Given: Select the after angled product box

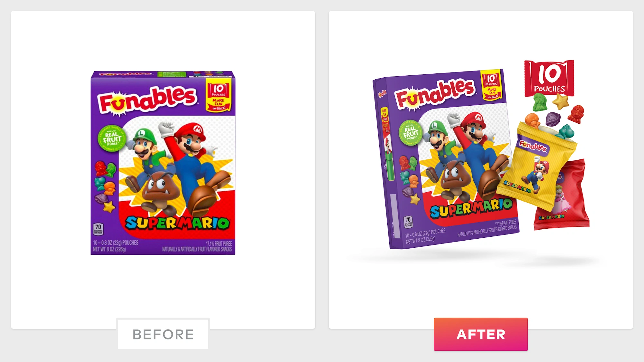Looking at the screenshot, I should tap(446, 159).
